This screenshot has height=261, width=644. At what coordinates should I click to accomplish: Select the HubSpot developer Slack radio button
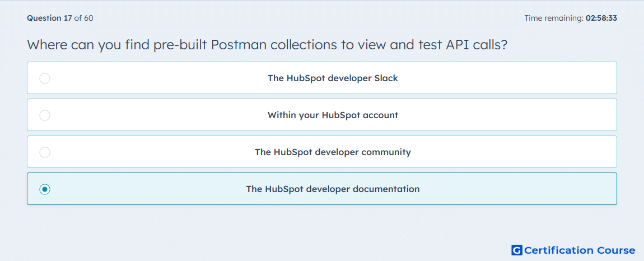(45, 78)
